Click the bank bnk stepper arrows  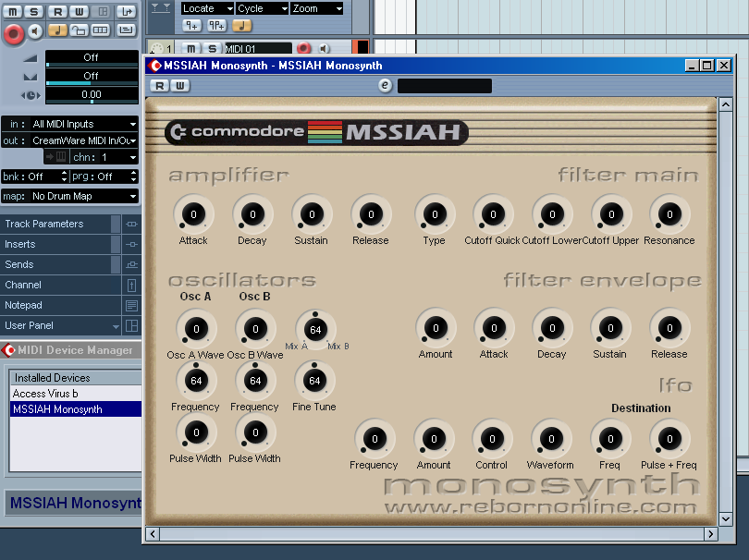tap(64, 177)
